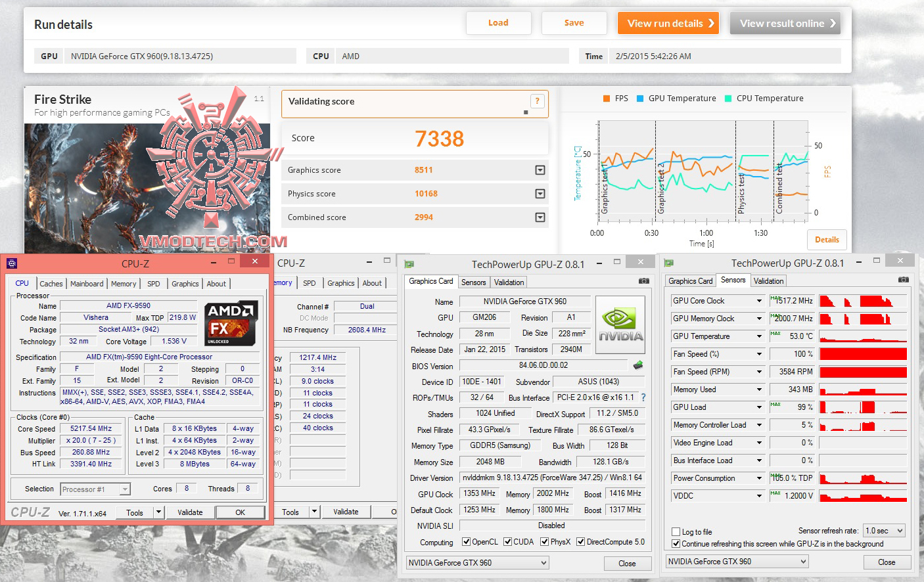Click Close in GPU-Z Graphics Card window
Viewport: 924px width, 582px height.
(627, 564)
